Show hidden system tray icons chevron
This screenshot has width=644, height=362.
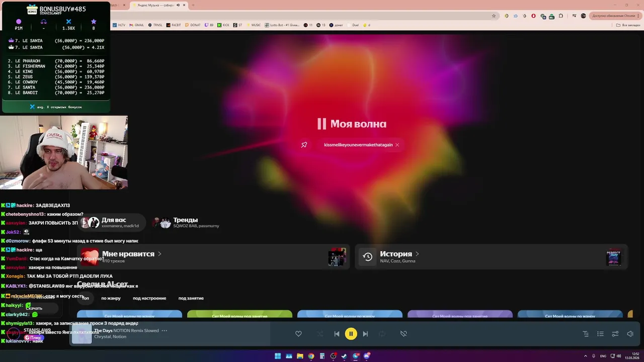[x=586, y=356]
